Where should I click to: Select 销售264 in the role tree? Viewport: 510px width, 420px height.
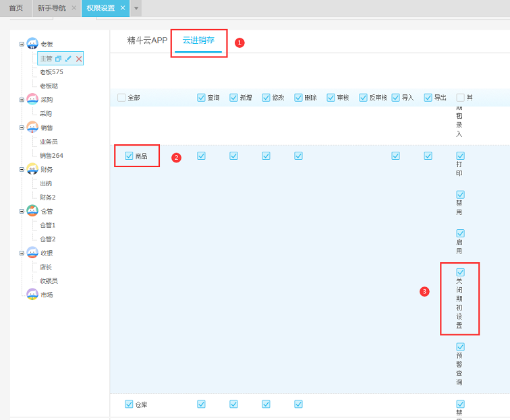[x=51, y=155]
